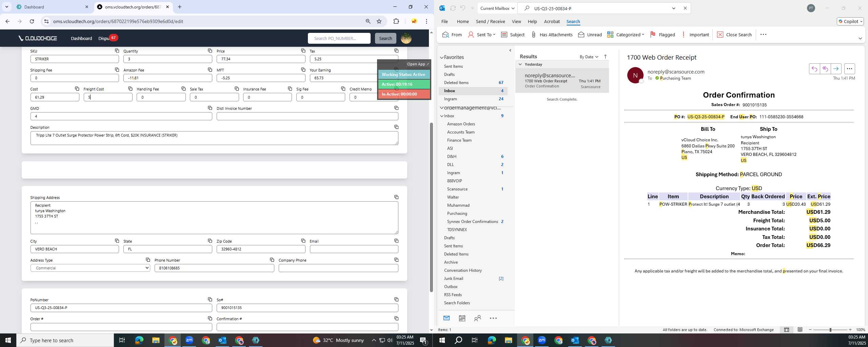
Task: Expand the Outlook ribbon chevron
Action: click(x=860, y=38)
